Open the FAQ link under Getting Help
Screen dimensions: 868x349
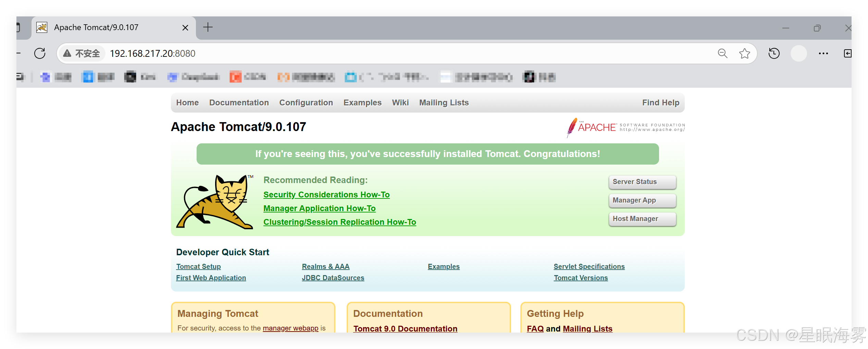535,329
